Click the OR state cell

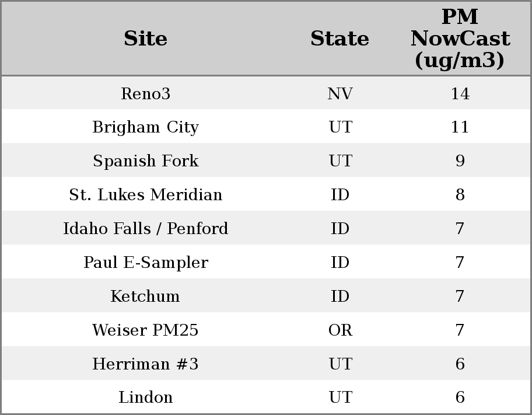[339, 330]
